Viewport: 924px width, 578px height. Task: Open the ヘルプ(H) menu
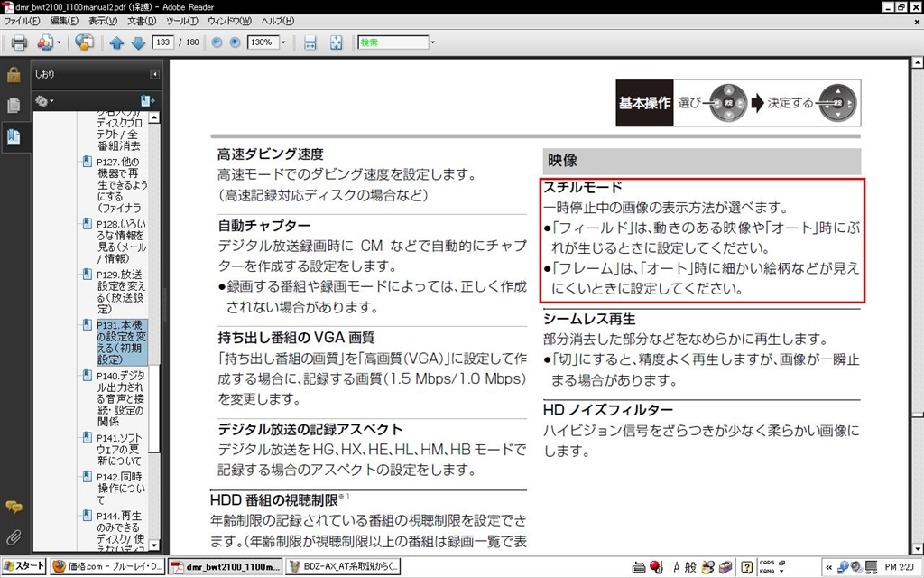pos(278,22)
